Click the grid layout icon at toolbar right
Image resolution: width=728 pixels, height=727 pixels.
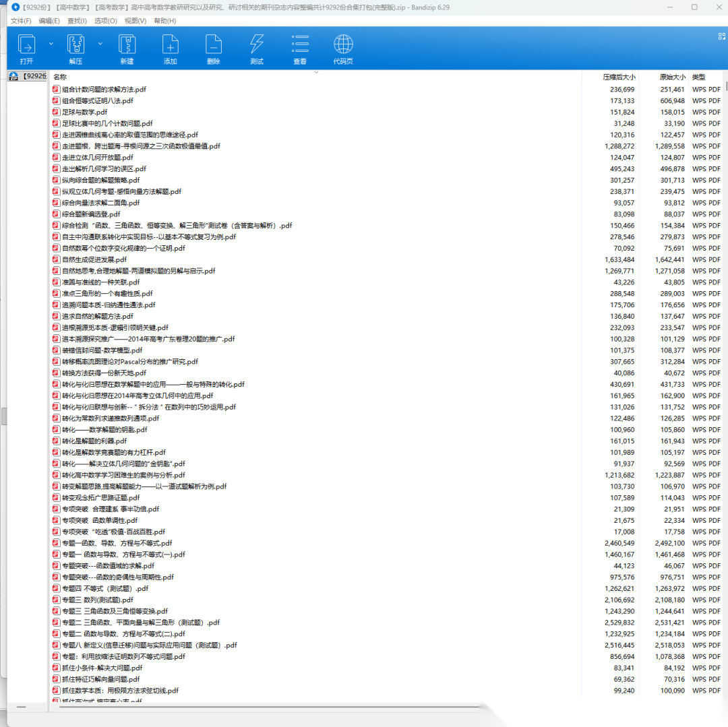[721, 35]
